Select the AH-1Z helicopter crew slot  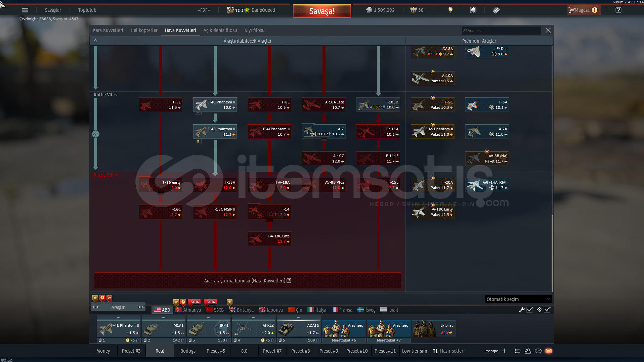click(254, 329)
